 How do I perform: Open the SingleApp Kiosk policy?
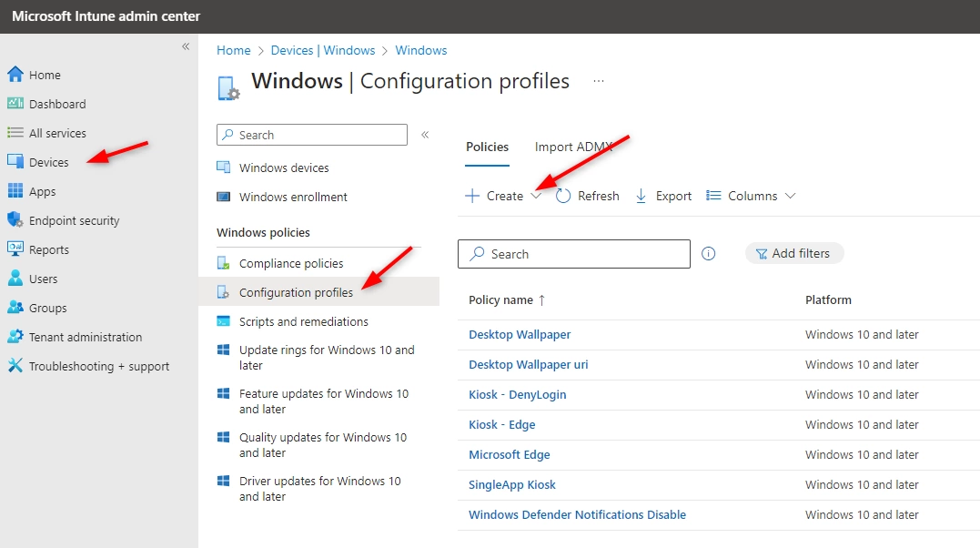coord(511,484)
